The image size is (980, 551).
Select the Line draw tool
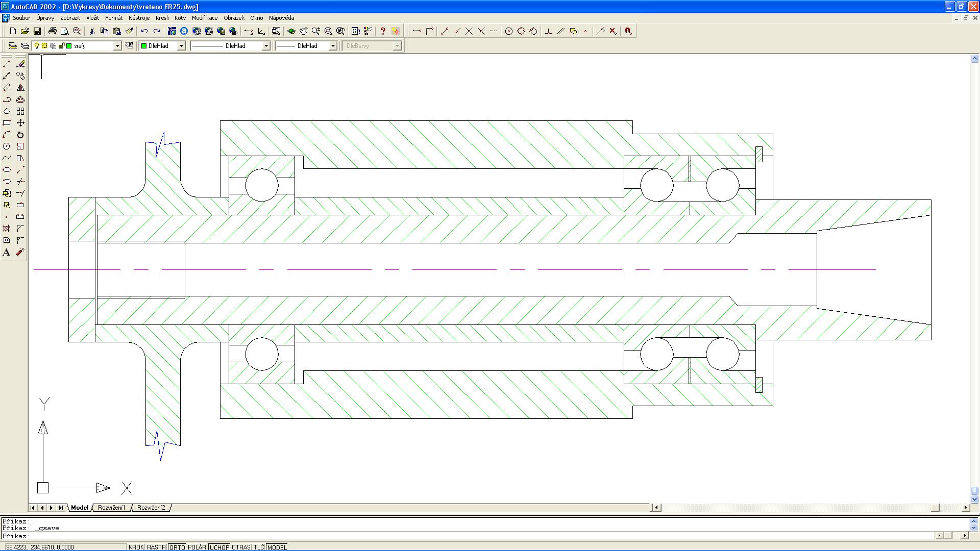coord(7,64)
